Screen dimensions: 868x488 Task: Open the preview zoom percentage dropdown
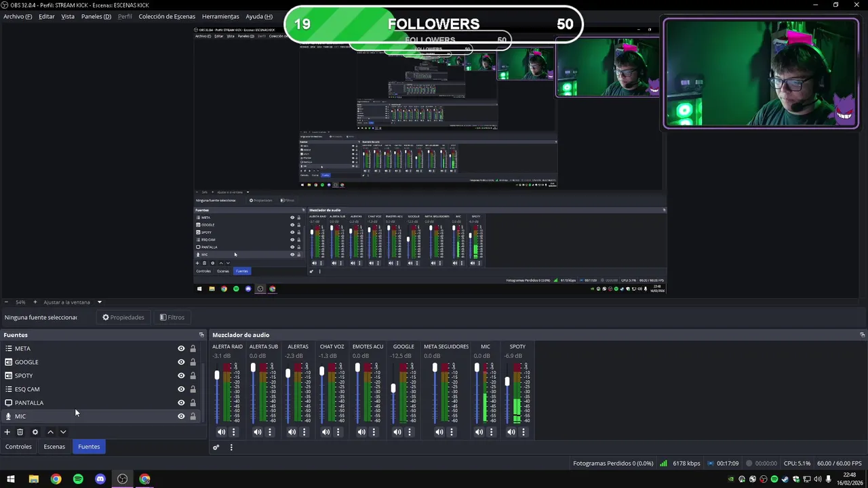pyautogui.click(x=20, y=302)
